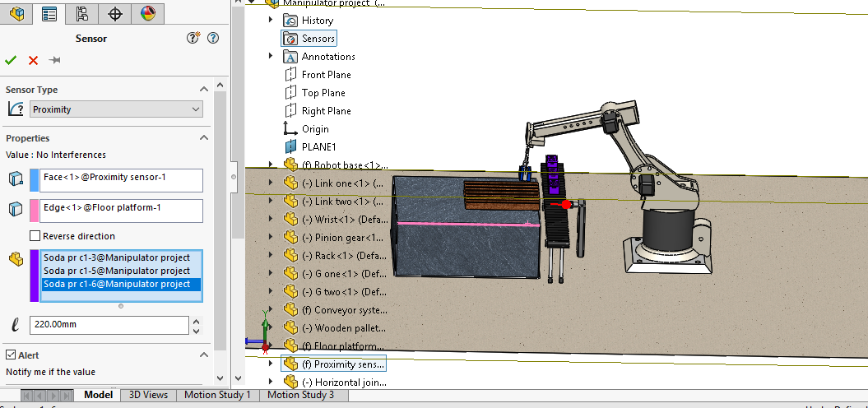The height and width of the screenshot is (408, 868).
Task: Switch to the Motion Study 1 tab
Action: click(x=217, y=395)
